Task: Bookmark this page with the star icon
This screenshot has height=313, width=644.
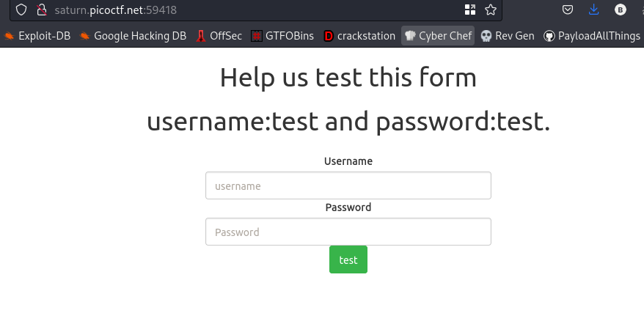Action: tap(491, 10)
